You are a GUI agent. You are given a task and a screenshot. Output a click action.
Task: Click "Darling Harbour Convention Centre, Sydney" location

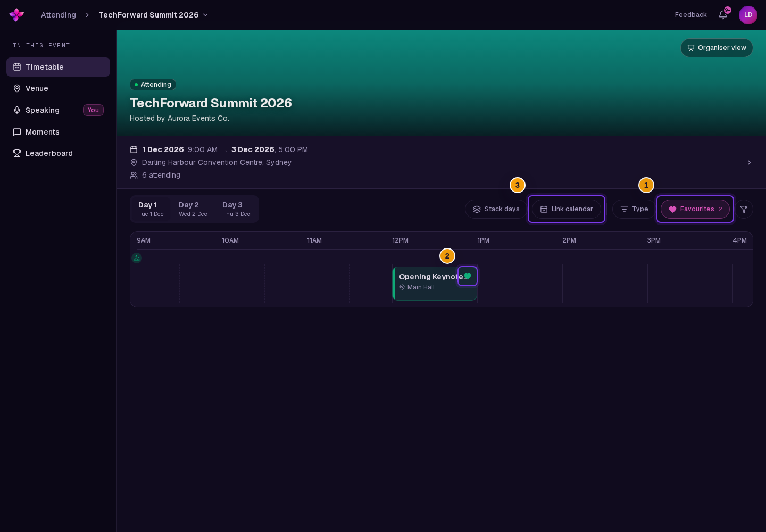pos(217,162)
